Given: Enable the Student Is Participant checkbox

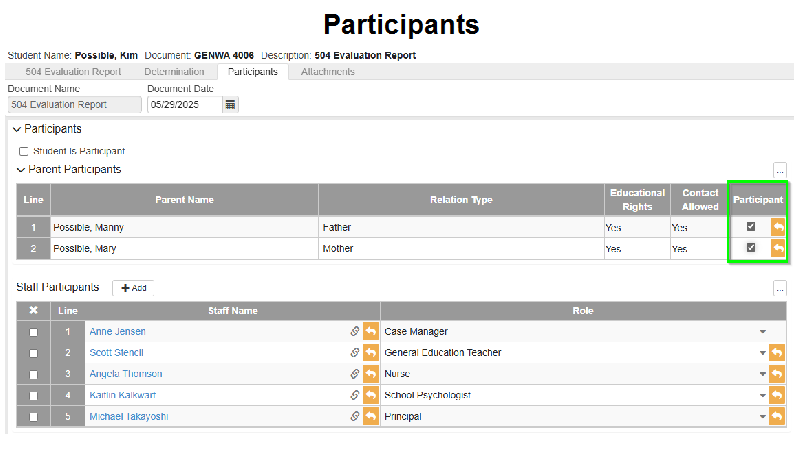Looking at the screenshot, I should 23,152.
